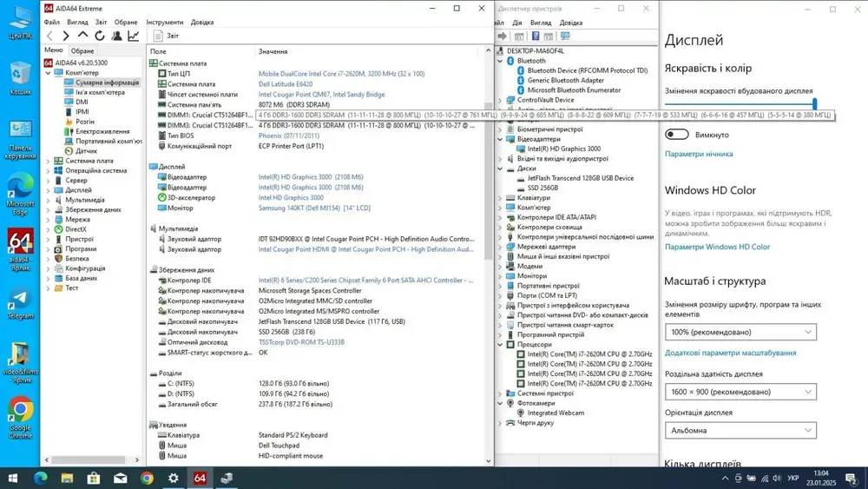Expand the Системна плата tree node
Screen dimensions: 868x489
pyautogui.click(x=48, y=161)
